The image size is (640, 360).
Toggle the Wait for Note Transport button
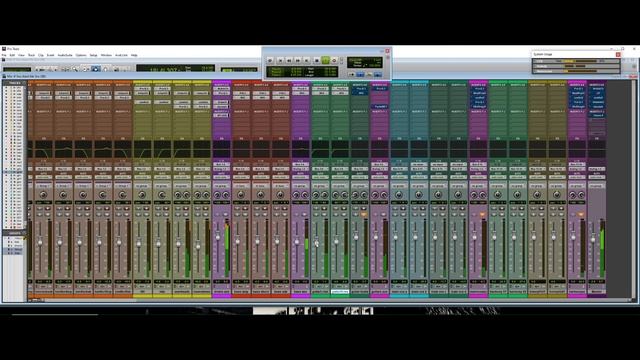pyautogui.click(x=351, y=74)
